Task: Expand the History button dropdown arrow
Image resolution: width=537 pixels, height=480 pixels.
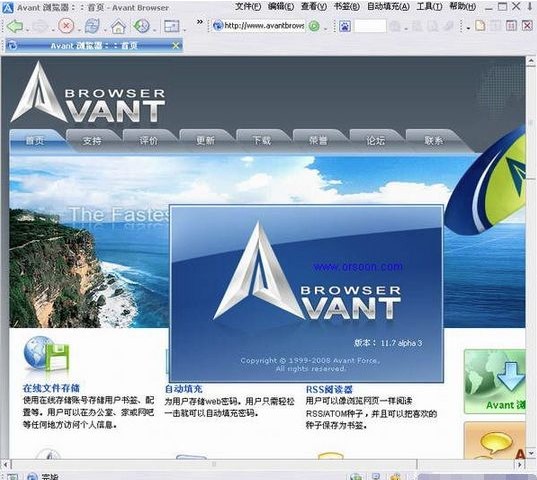Action: [154, 30]
